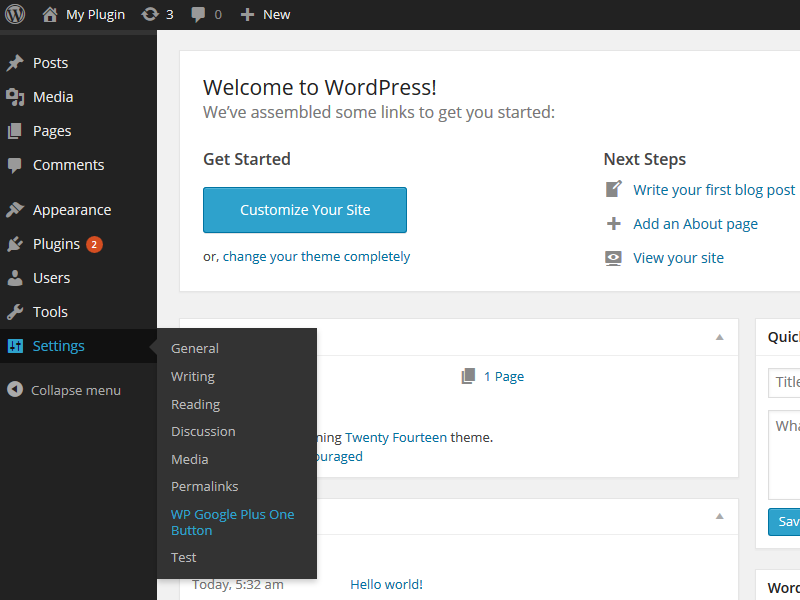Screen dimensions: 800x600
Task: Click the View your site screen icon
Action: click(x=613, y=258)
